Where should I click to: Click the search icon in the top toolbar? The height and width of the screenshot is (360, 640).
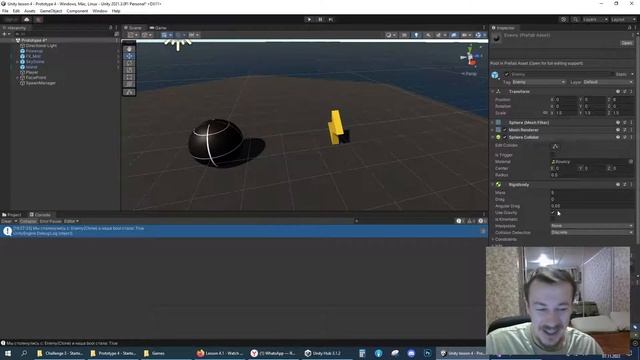tap(575, 20)
